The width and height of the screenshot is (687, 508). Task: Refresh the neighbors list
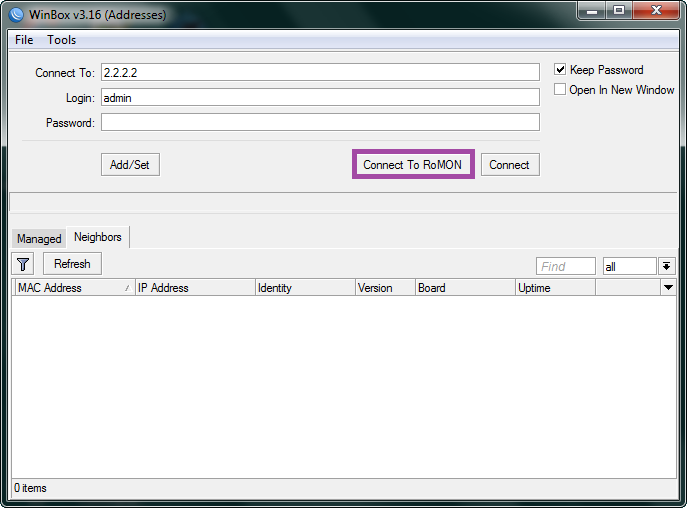coord(72,263)
